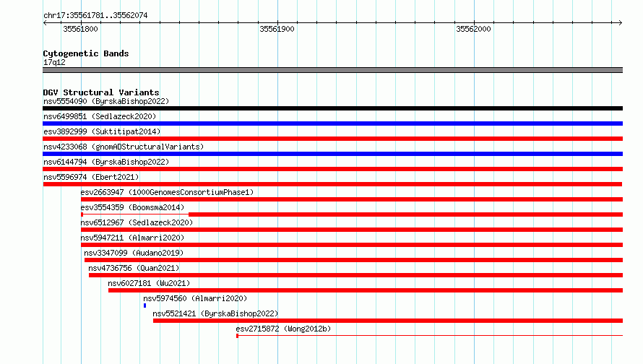Screen dimensions: 643x364
Task: Open nsv3347099 (Audano2019) label
Action: pyautogui.click(x=134, y=253)
